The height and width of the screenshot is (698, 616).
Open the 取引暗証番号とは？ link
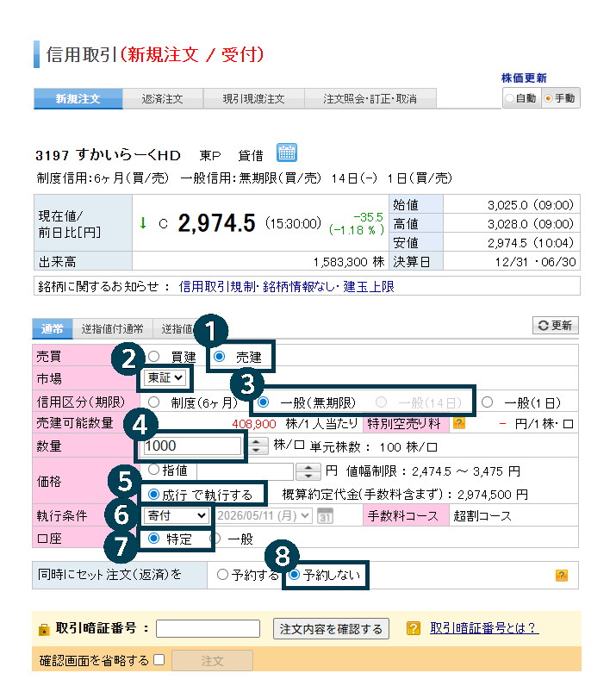point(484,628)
